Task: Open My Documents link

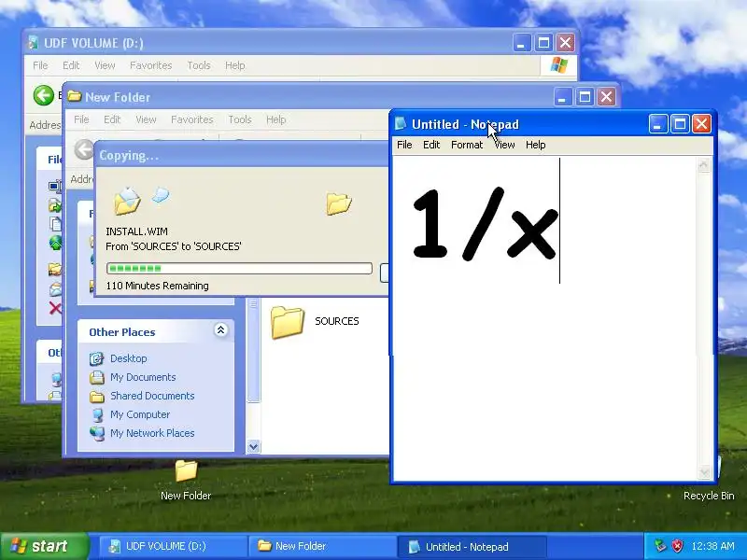Action: point(143,377)
